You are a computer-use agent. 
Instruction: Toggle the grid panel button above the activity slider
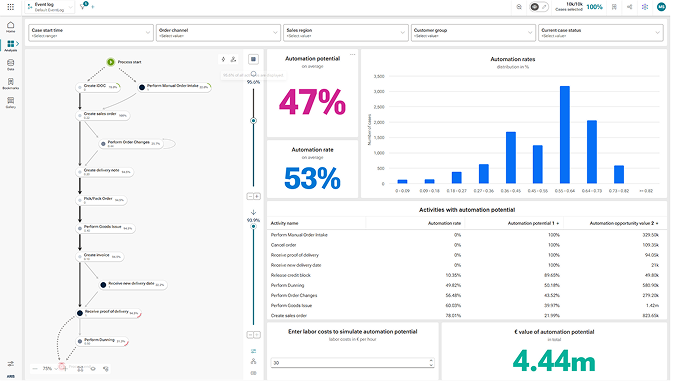point(253,59)
